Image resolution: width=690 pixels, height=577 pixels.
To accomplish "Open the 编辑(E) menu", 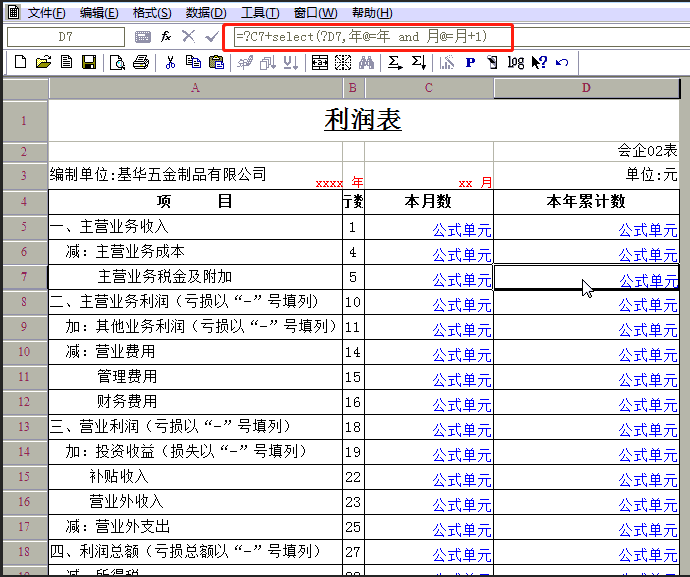I will (x=99, y=13).
